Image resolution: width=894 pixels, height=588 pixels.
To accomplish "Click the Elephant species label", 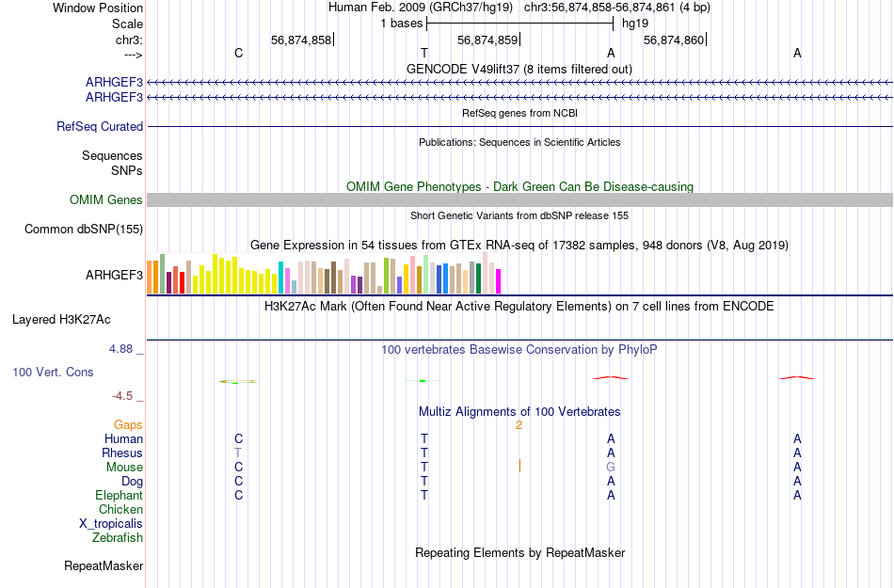I will tap(119, 495).
